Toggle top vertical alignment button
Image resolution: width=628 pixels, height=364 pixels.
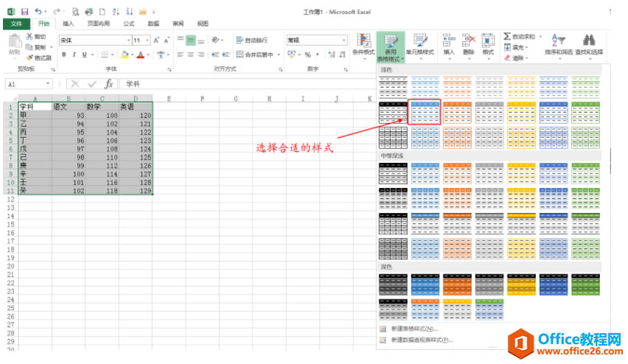[x=181, y=40]
